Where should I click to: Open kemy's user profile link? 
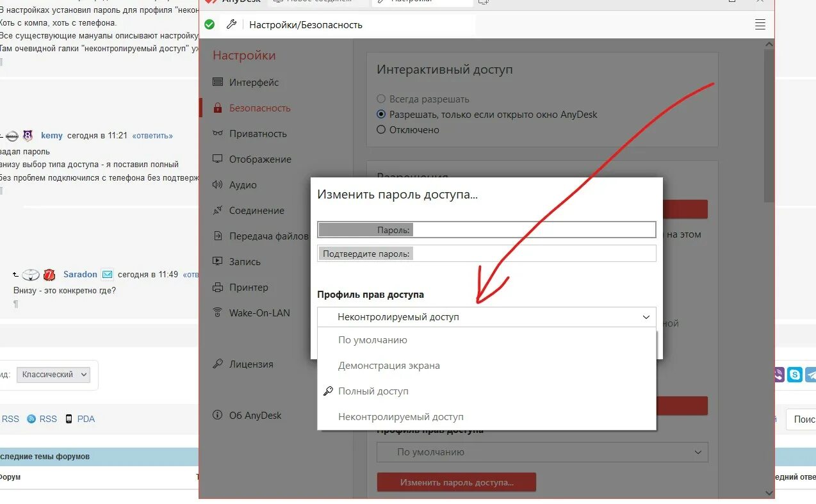[52, 136]
